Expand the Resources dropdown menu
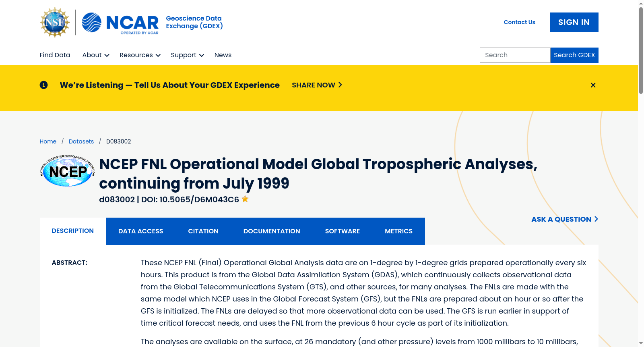This screenshot has height=347, width=644. tap(140, 55)
